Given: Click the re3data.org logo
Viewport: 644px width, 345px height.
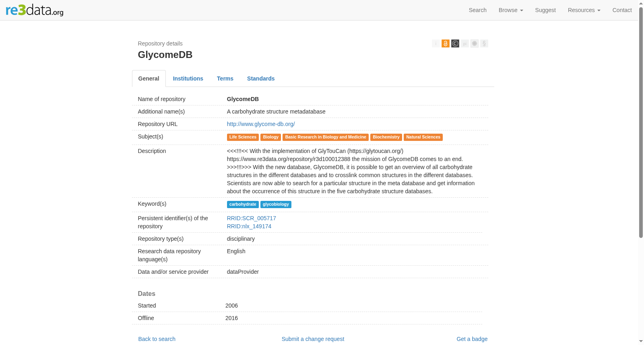Looking at the screenshot, I should point(35,10).
